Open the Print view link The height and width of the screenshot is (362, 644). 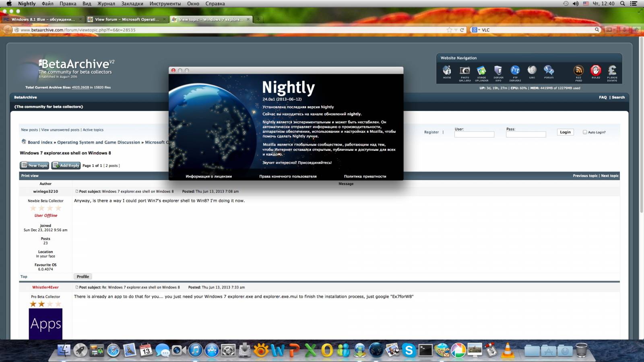(30, 176)
